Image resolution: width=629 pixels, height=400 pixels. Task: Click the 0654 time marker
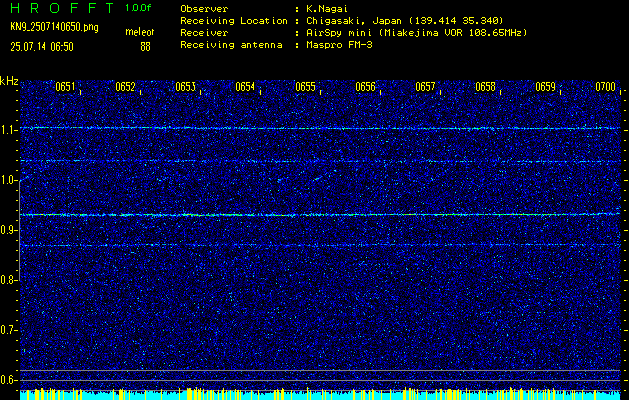click(x=245, y=87)
